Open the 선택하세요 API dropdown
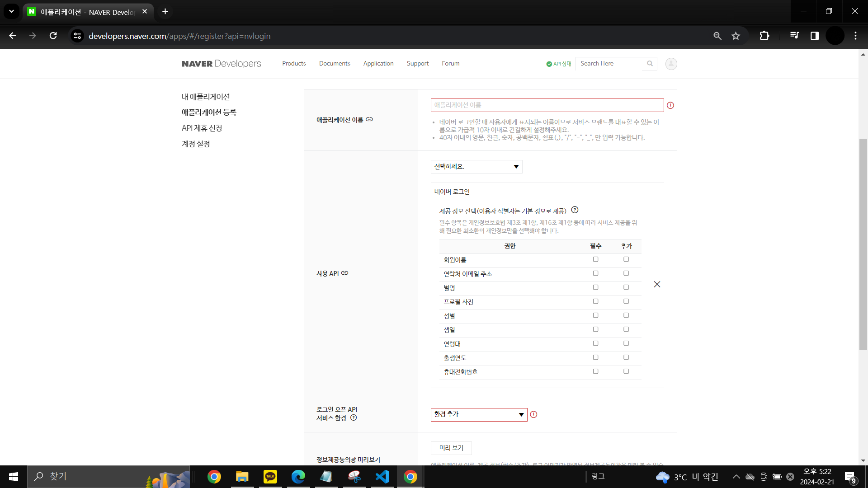 (476, 167)
